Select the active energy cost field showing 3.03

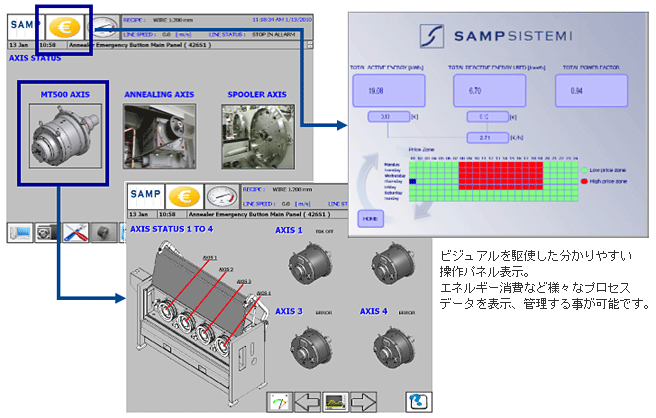pyautogui.click(x=389, y=117)
